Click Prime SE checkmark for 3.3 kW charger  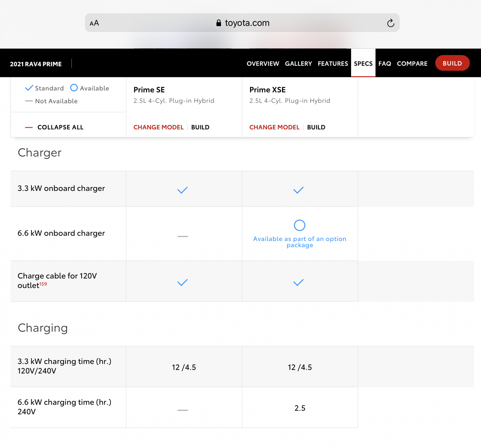[x=183, y=190]
